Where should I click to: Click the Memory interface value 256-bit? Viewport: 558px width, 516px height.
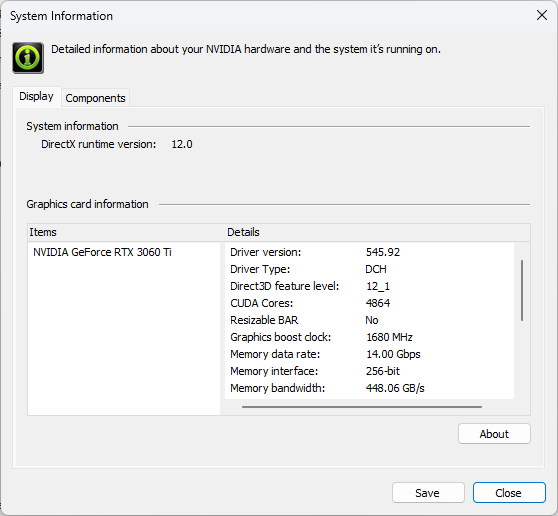click(x=383, y=371)
